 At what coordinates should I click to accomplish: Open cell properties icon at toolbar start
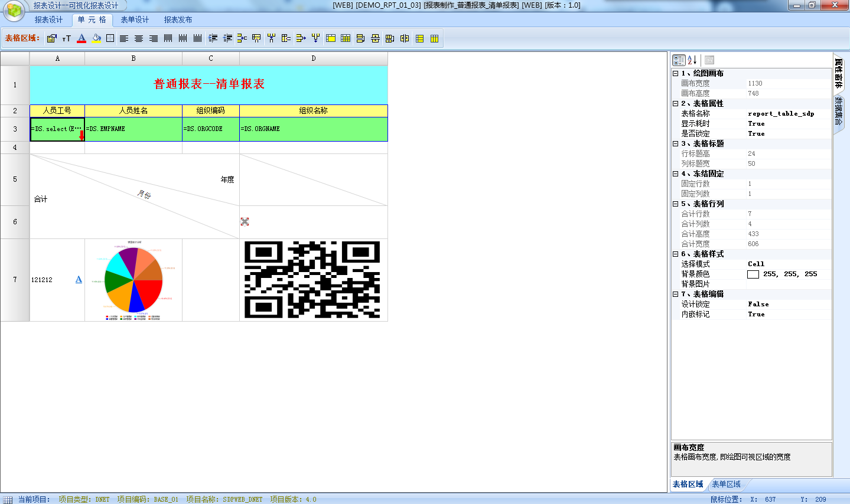click(52, 38)
